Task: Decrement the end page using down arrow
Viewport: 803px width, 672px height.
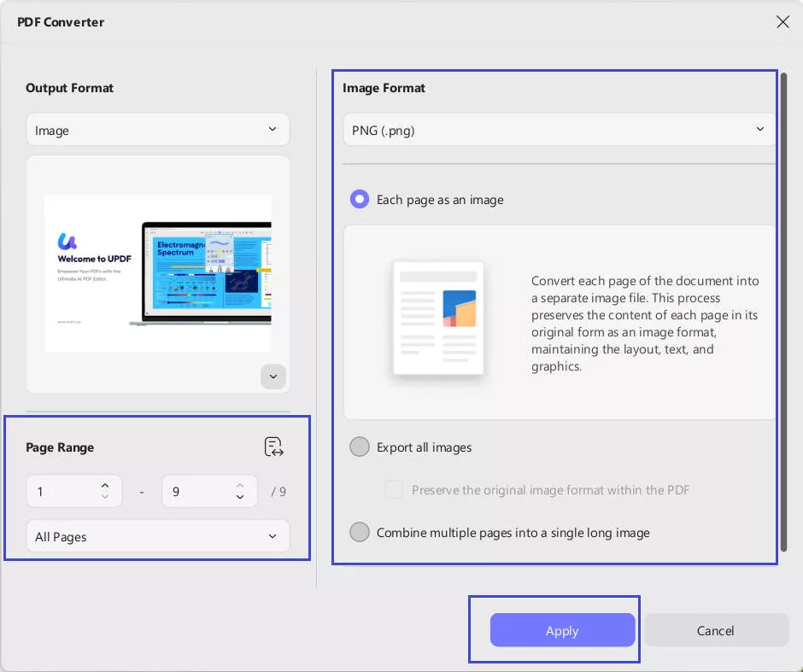Action: click(239, 497)
